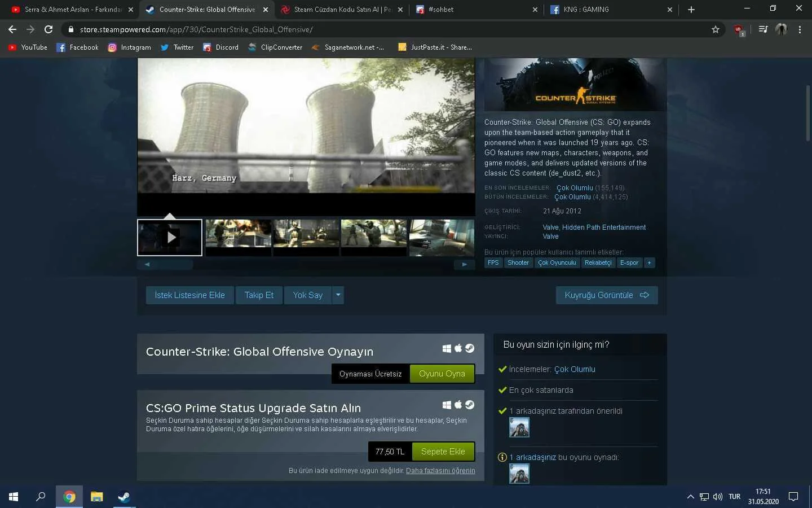Open the Windows notification center
This screenshot has width=812, height=508.
pos(793,497)
